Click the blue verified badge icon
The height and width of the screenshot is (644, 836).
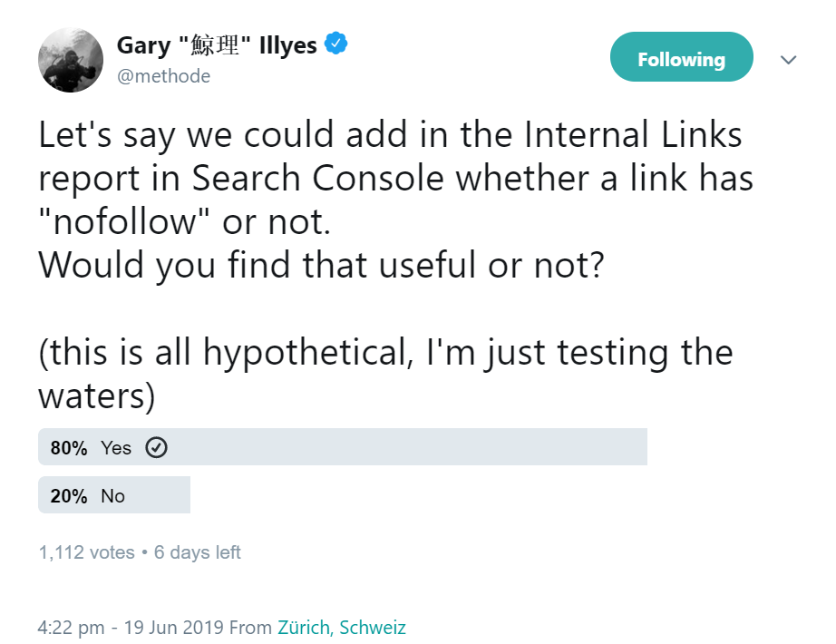point(335,44)
